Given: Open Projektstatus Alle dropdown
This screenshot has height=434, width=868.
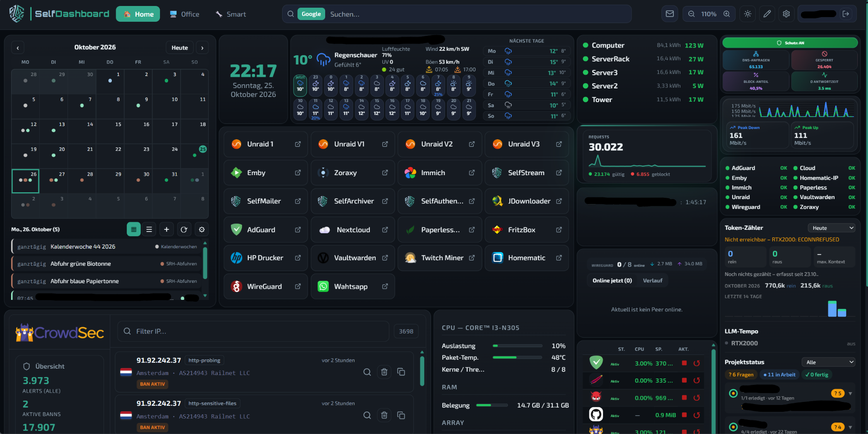Looking at the screenshot, I should 828,362.
